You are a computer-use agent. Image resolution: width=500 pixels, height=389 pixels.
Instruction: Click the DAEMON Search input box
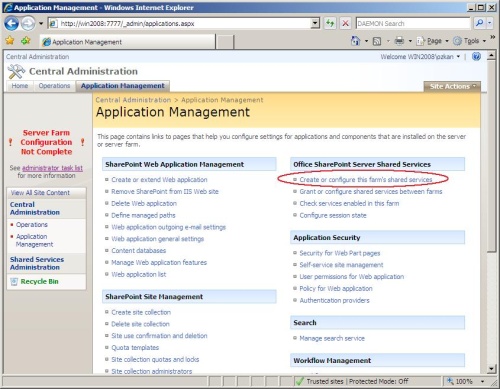tap(413, 23)
